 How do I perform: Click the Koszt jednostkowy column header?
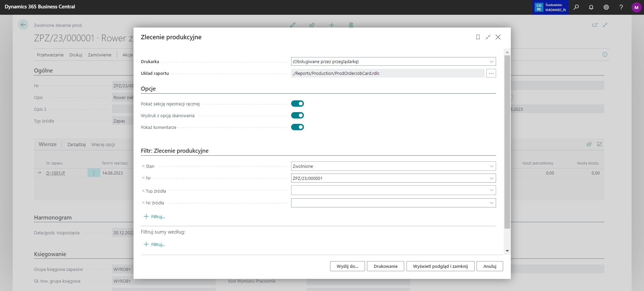point(538,163)
